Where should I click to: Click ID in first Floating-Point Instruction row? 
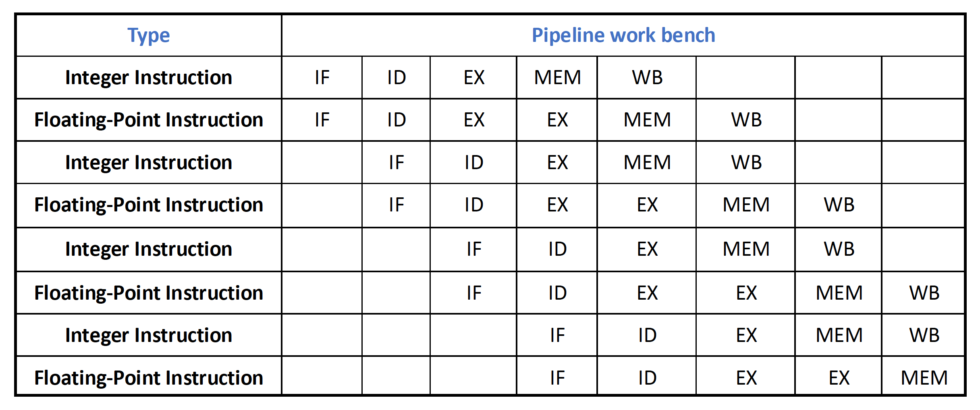point(397,120)
